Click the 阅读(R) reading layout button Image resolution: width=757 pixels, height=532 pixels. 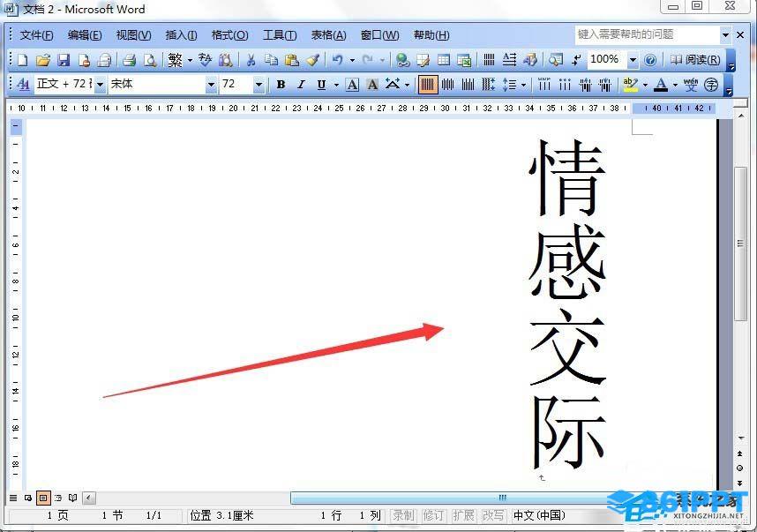(x=695, y=60)
